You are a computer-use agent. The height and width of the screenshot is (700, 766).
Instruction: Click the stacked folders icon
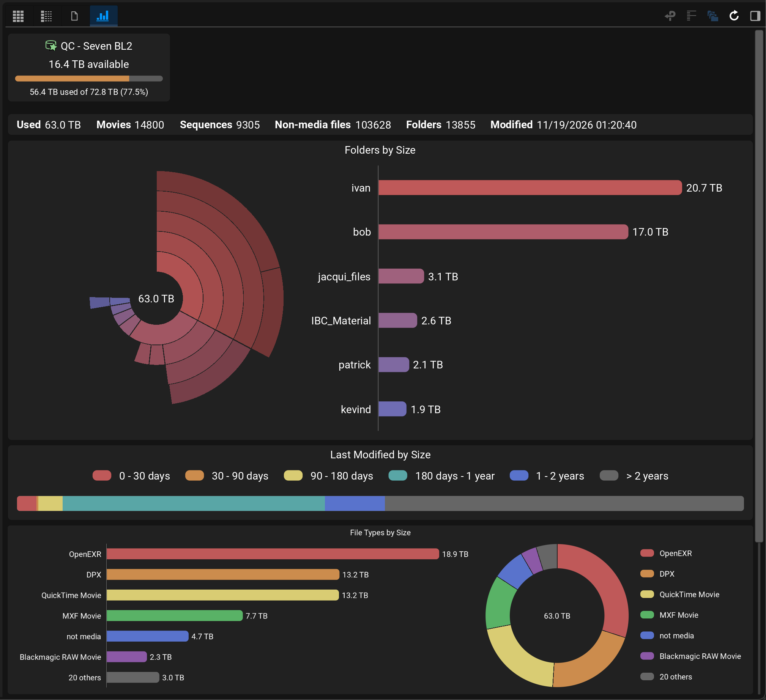coord(712,16)
